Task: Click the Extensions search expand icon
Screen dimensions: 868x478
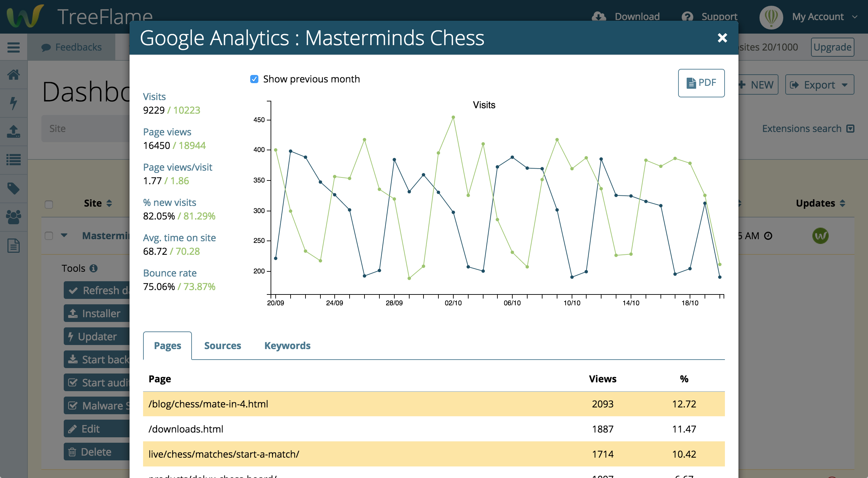Action: pyautogui.click(x=850, y=129)
